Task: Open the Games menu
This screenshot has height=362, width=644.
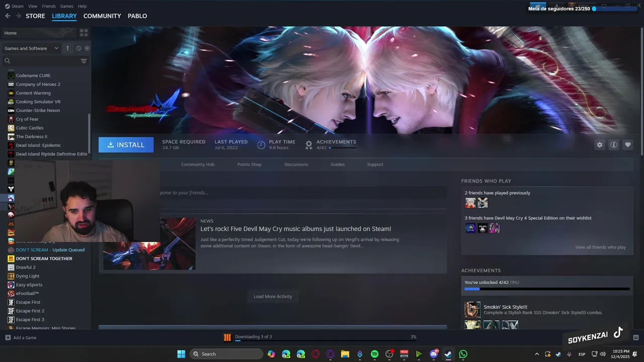Action: pyautogui.click(x=66, y=6)
